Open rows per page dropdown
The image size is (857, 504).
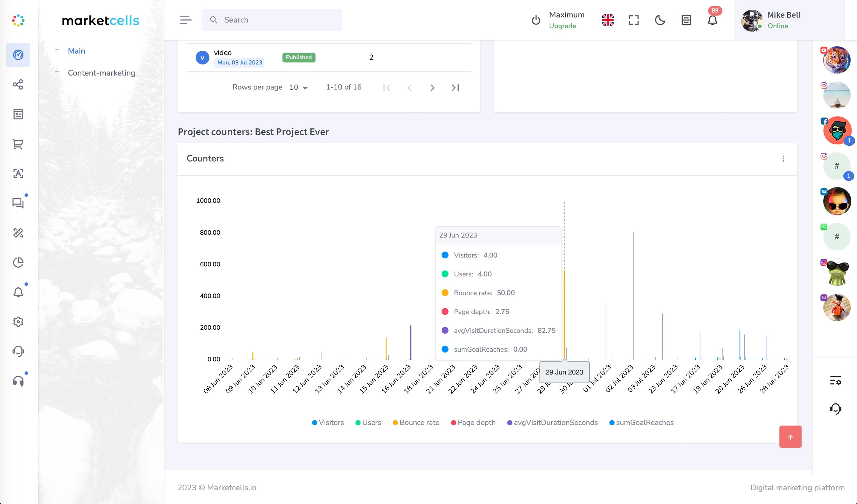pyautogui.click(x=299, y=87)
